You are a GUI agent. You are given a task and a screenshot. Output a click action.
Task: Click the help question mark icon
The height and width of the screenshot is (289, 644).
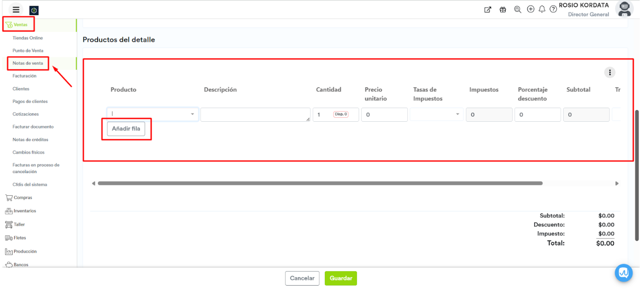553,9
